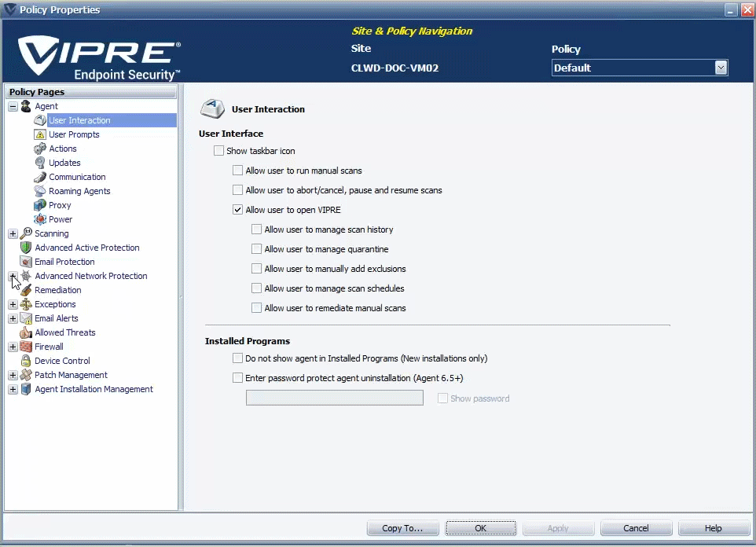
Task: Open Roaming Agents policy page
Action: 79,191
